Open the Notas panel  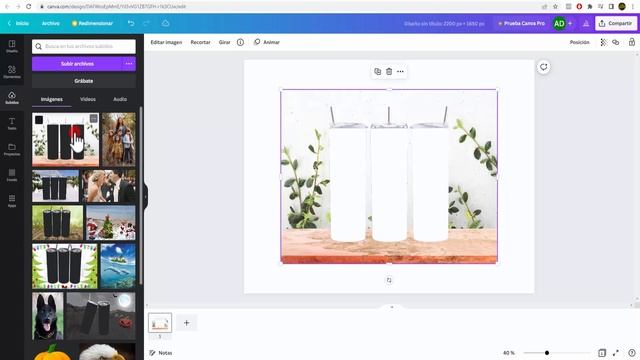click(160, 353)
